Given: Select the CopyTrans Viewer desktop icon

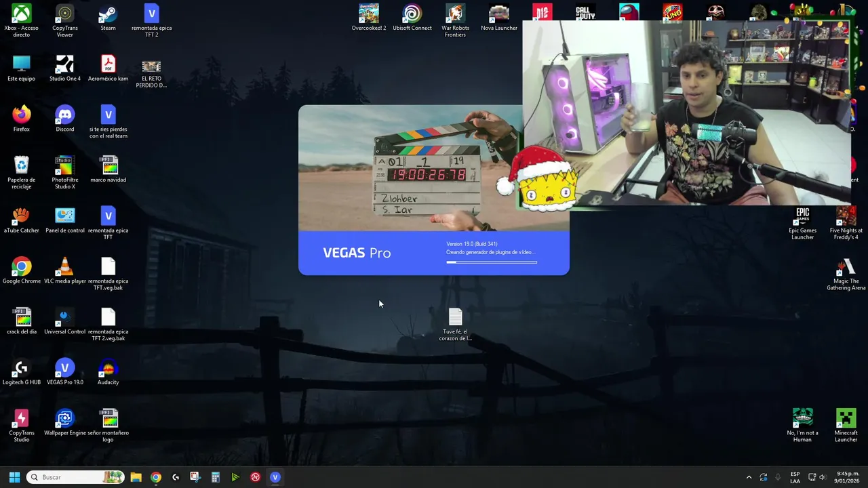Looking at the screenshot, I should (65, 20).
